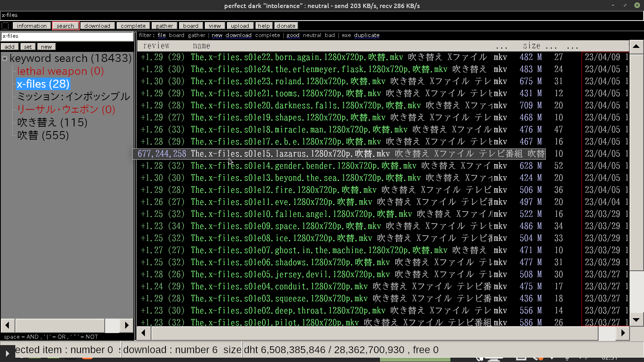Open the donate tab
The image size is (644, 362).
click(x=286, y=26)
